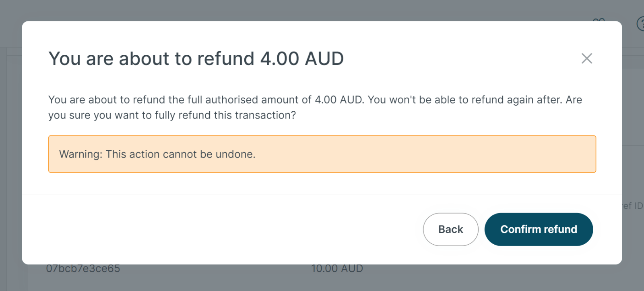Viewport: 644px width, 291px height.
Task: Click the 10.00 AUD amount in the table
Action: 337,268
